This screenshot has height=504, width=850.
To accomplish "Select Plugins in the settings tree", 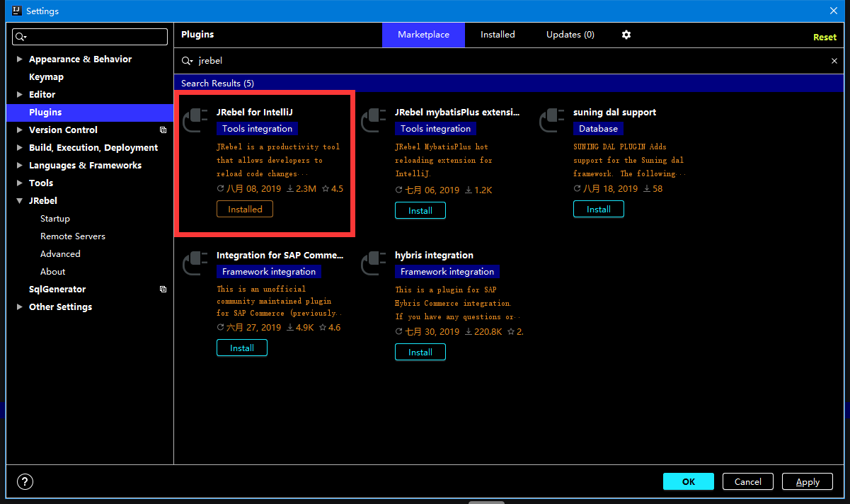I will click(x=90, y=113).
